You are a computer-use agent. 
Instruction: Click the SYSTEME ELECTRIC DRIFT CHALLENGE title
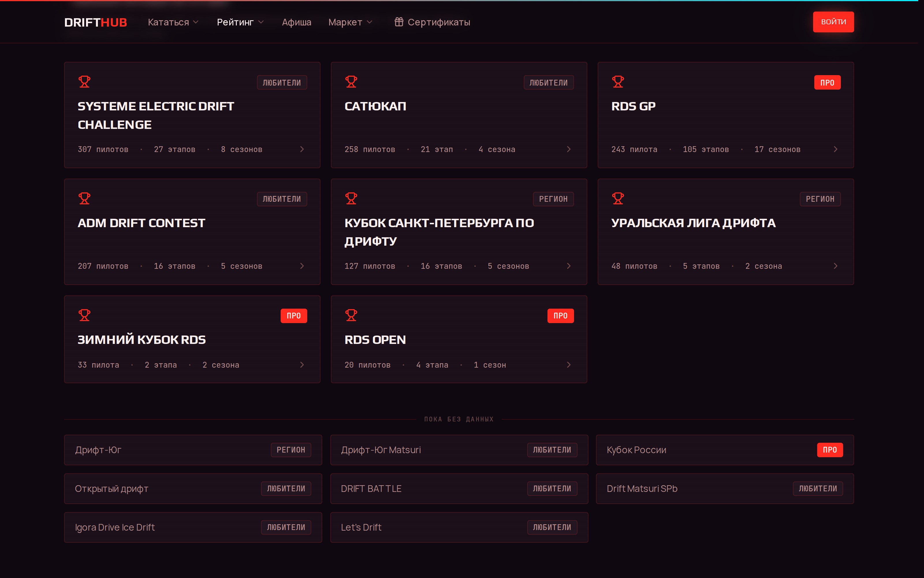(156, 115)
